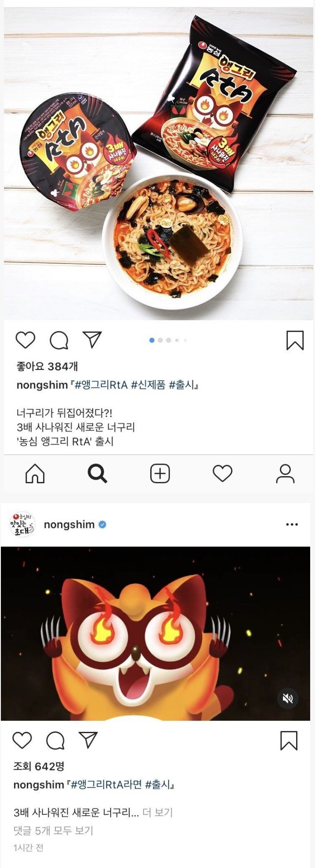
Task: Comment on the raccoon video post
Action: click(55, 741)
